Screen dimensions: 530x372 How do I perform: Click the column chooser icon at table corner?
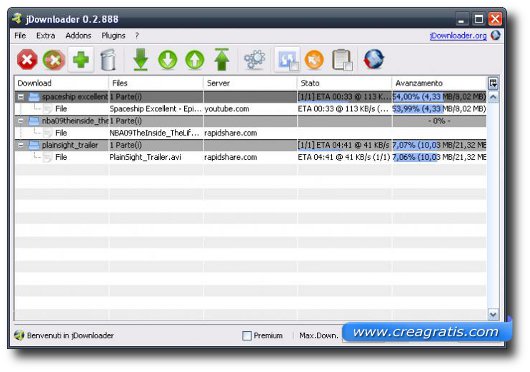[x=493, y=83]
